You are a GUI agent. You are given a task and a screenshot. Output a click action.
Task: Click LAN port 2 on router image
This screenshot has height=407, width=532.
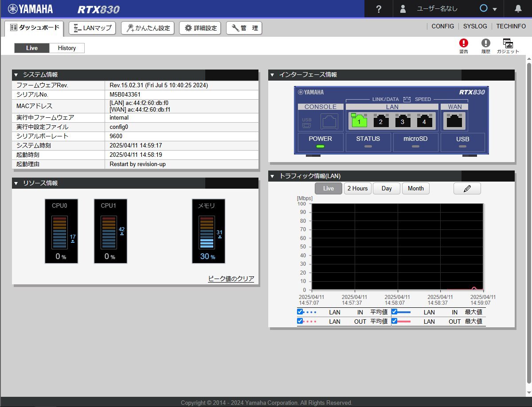click(x=380, y=120)
